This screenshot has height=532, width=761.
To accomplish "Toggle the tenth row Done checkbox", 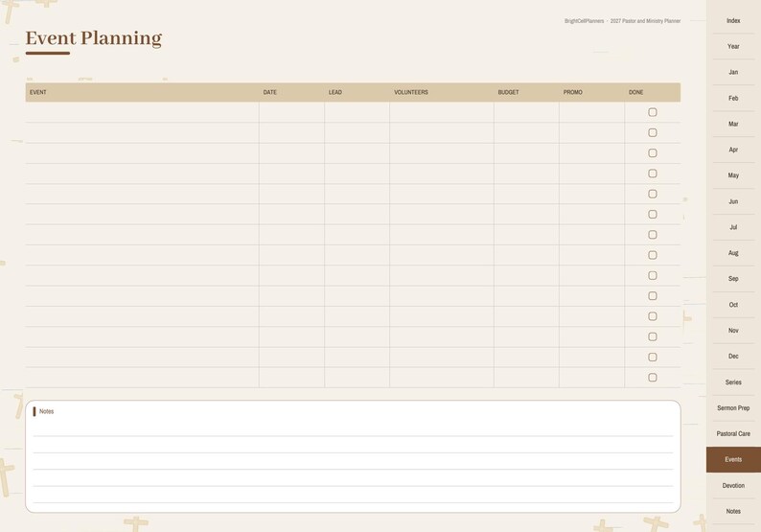I will click(653, 295).
